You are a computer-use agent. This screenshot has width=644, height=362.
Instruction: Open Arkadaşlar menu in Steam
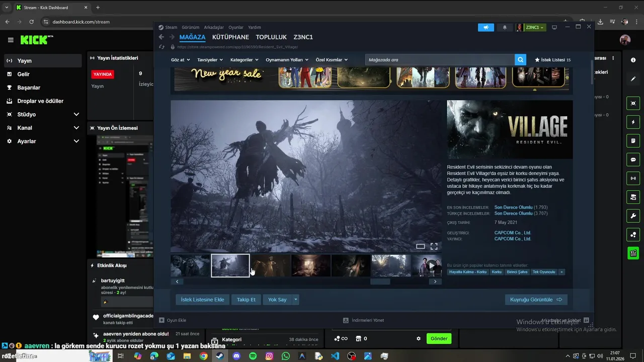pos(214,27)
